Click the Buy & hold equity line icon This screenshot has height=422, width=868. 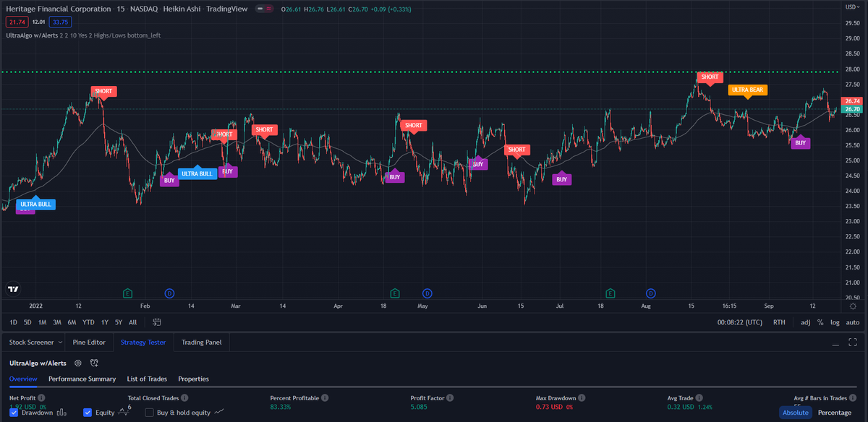219,413
